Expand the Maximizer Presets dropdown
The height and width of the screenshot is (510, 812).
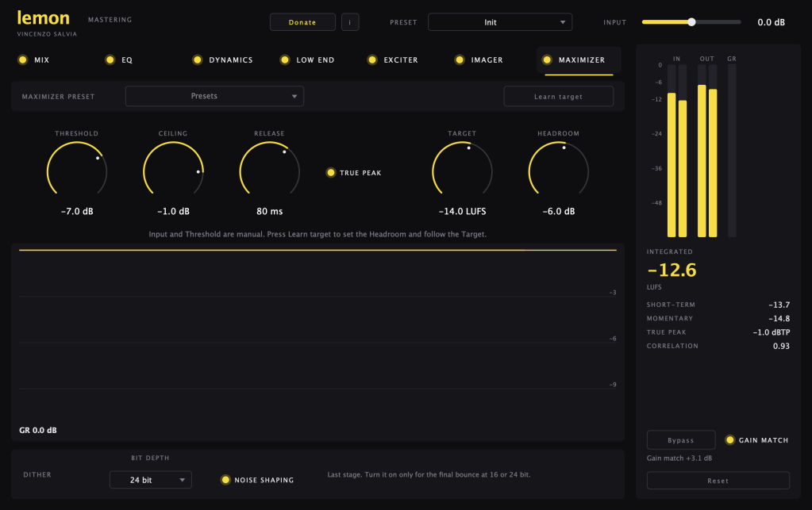[x=214, y=96]
